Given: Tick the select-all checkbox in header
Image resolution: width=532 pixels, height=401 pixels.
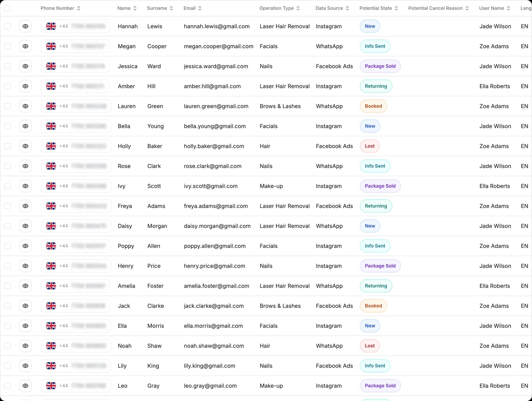Looking at the screenshot, I should click(x=7, y=8).
